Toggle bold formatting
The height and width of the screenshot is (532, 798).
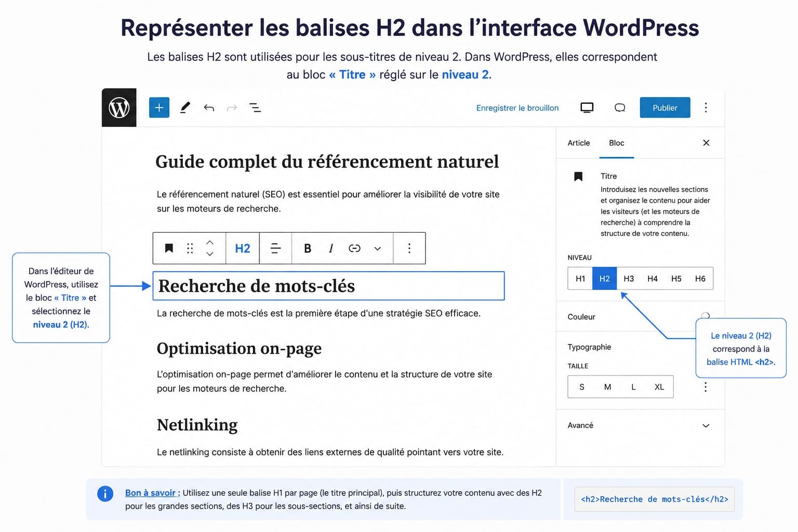308,248
